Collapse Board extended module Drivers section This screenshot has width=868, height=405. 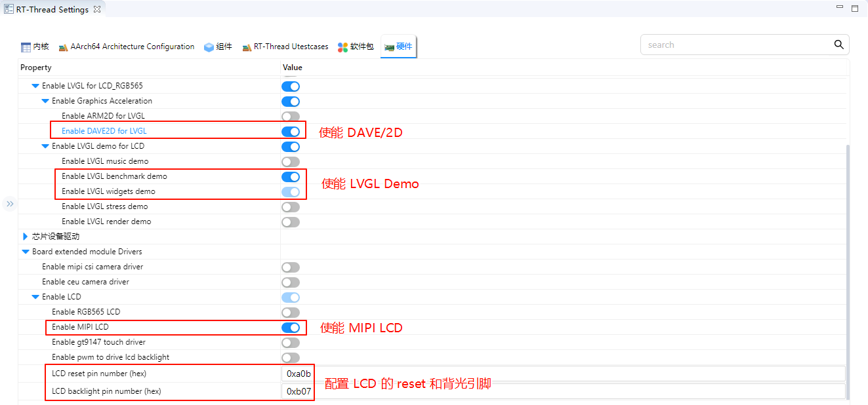(x=26, y=252)
